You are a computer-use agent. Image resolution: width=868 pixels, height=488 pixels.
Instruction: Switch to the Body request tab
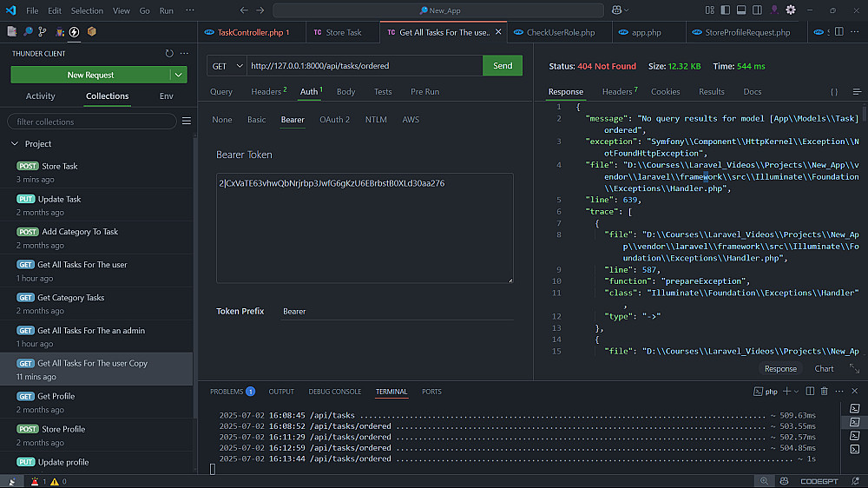pos(345,92)
